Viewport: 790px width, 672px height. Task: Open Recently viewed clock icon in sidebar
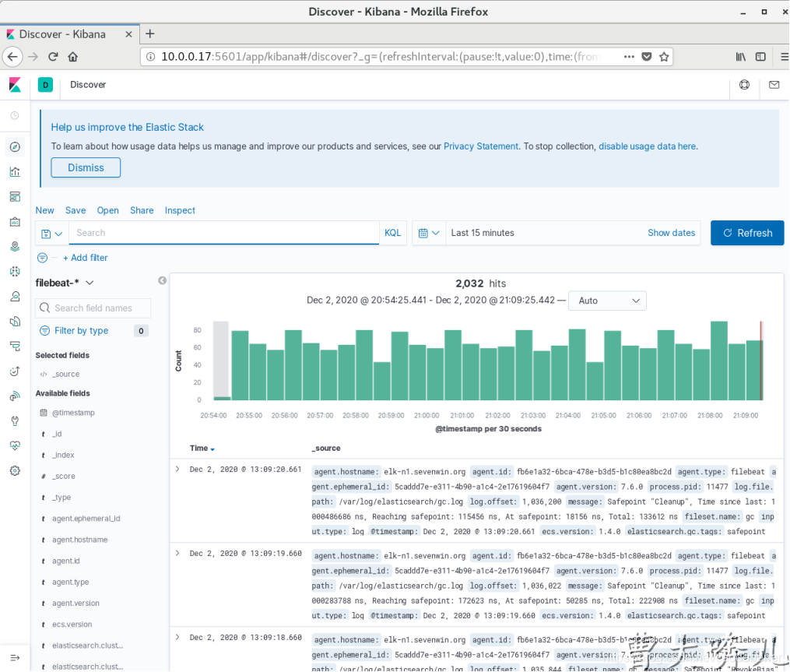pos(15,115)
